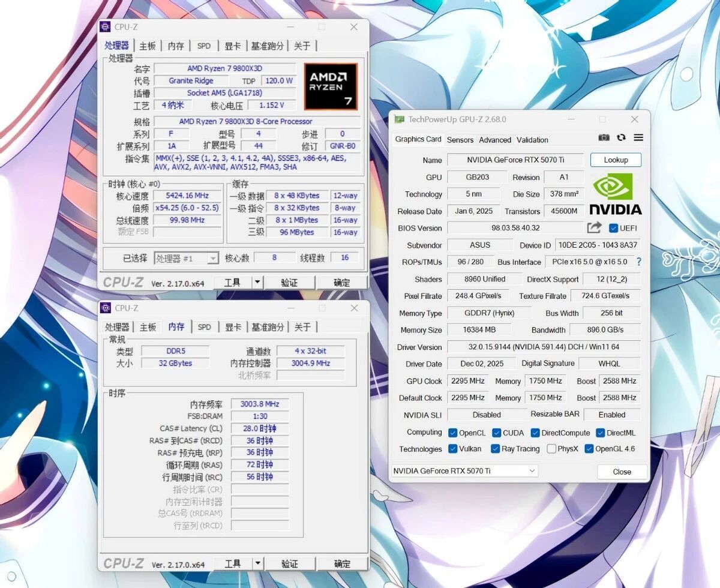This screenshot has height=588, width=720.
Task: Click the AMD Ryzen 7 logo badge
Action: click(331, 86)
